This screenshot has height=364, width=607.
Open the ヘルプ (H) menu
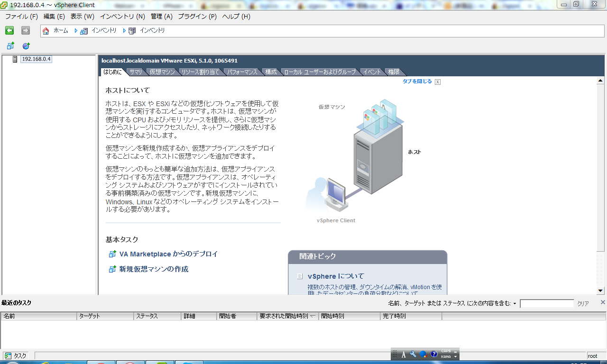pos(236,17)
